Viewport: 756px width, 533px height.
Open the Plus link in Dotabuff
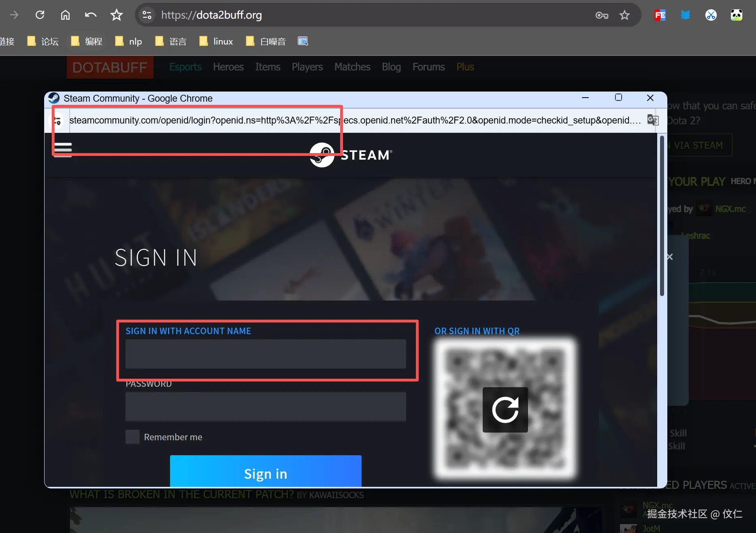pos(465,67)
